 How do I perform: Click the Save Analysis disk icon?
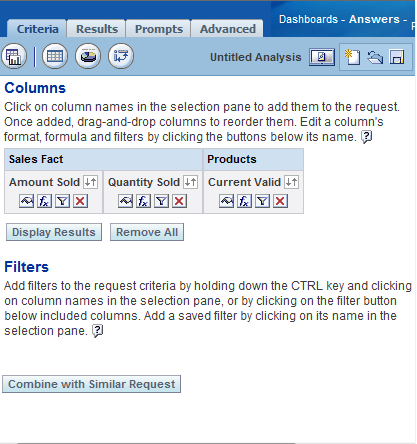tap(397, 57)
